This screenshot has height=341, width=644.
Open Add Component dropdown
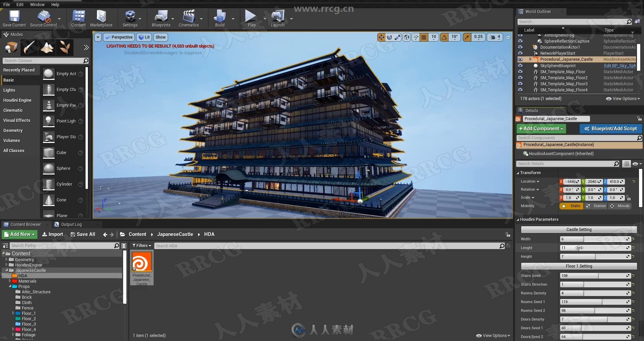[x=541, y=129]
